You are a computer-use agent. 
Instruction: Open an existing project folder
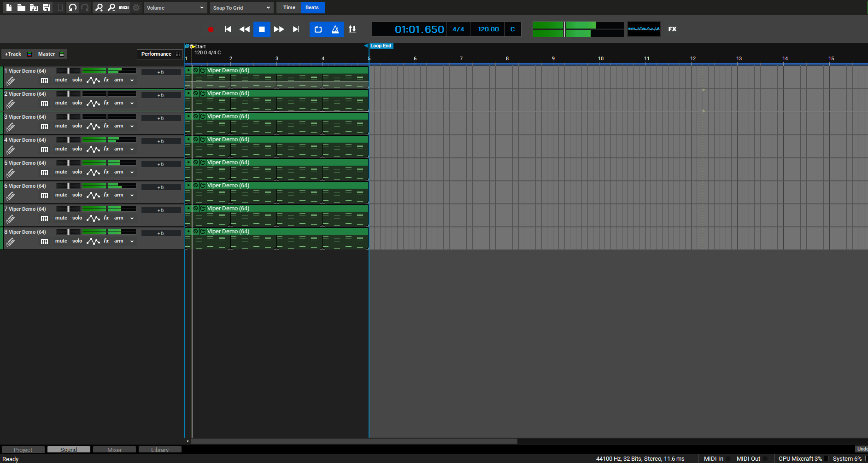(x=21, y=7)
